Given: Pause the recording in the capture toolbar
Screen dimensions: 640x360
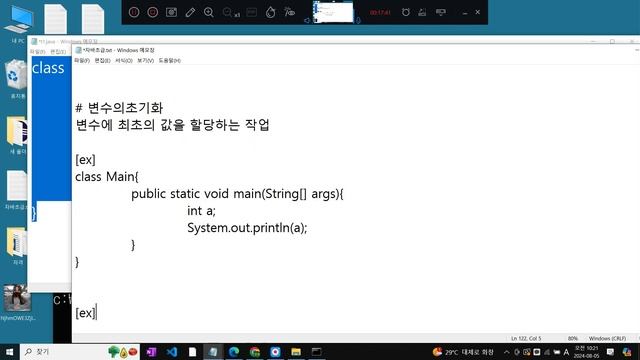Looking at the screenshot, I should pyautogui.click(x=134, y=12).
